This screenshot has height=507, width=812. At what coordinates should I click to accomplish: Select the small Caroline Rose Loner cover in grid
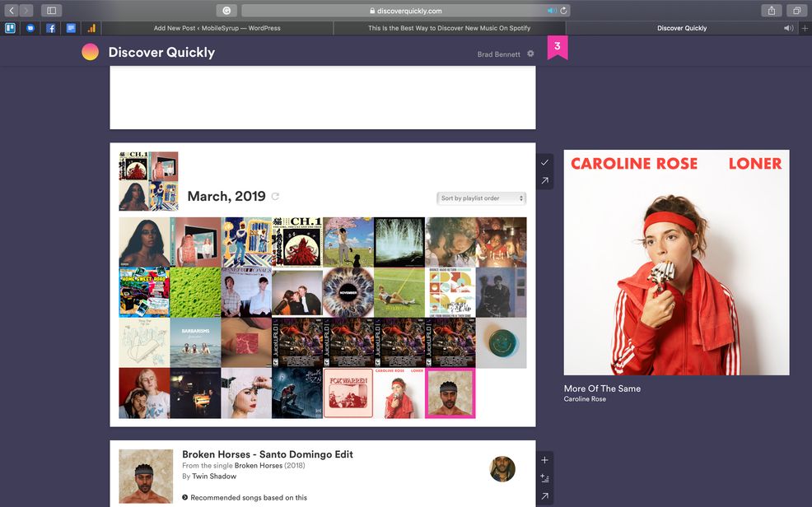[x=399, y=393]
